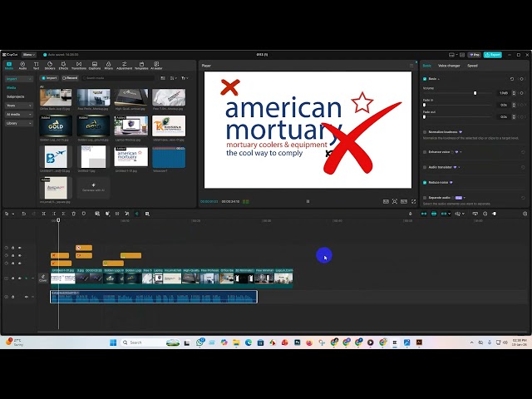
Task: Open the Stickers panel
Action: click(x=50, y=66)
